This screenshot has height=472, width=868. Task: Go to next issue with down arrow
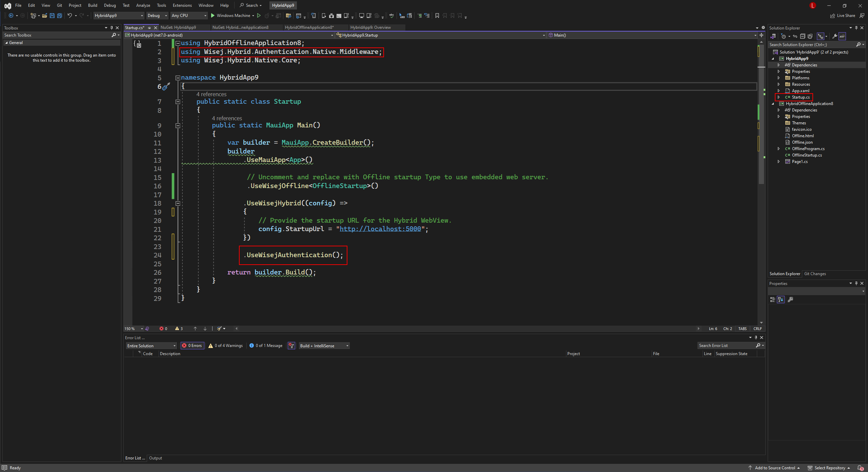tap(205, 329)
